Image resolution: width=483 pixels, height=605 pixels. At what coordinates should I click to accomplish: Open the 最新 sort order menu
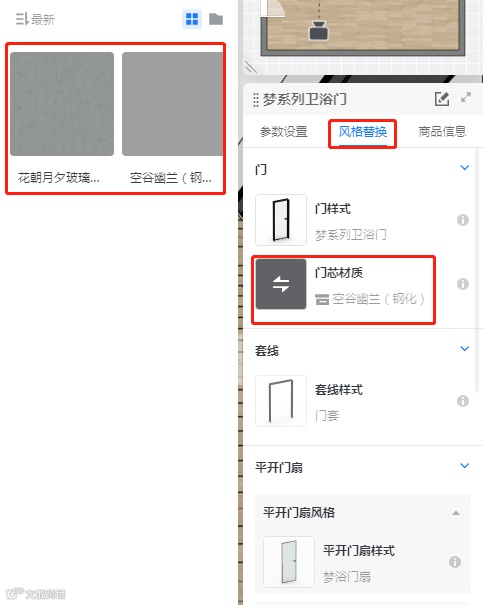coord(35,19)
